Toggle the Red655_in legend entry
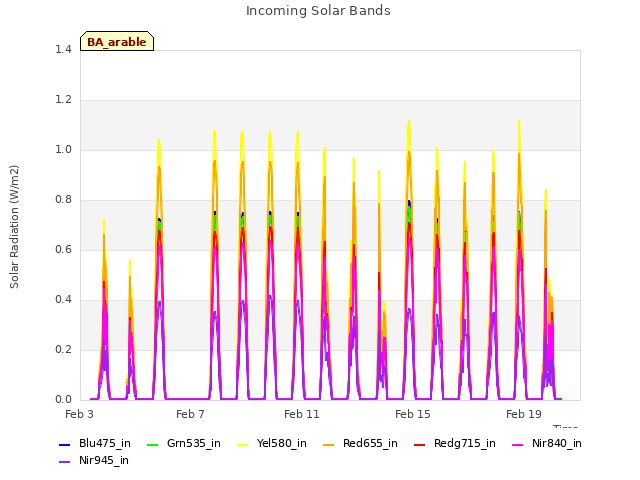This screenshot has width=640, height=480. click(360, 444)
